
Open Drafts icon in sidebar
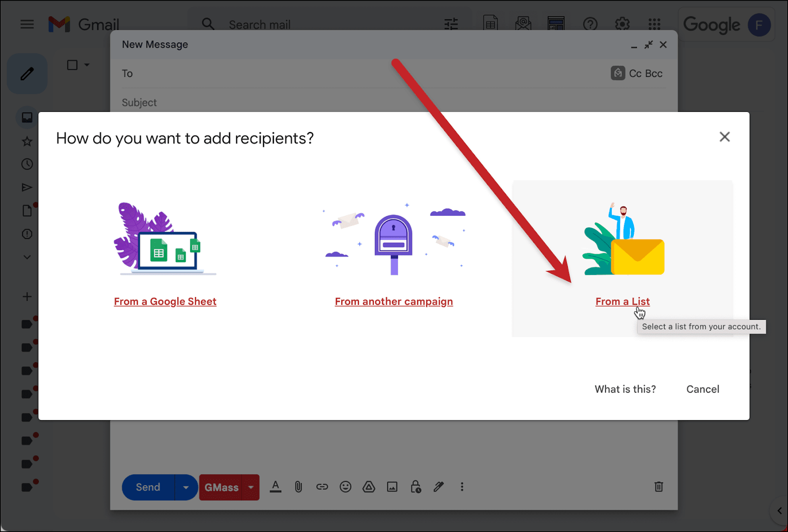pyautogui.click(x=27, y=211)
